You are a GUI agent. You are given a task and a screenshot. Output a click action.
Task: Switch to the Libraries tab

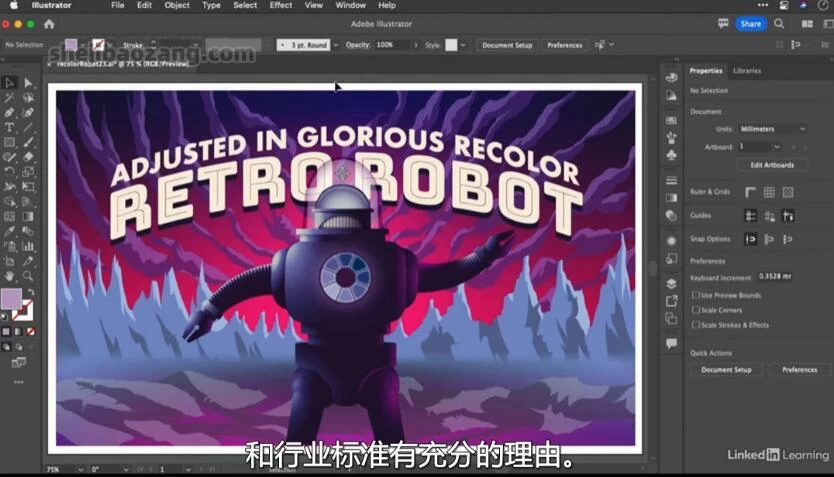(747, 71)
